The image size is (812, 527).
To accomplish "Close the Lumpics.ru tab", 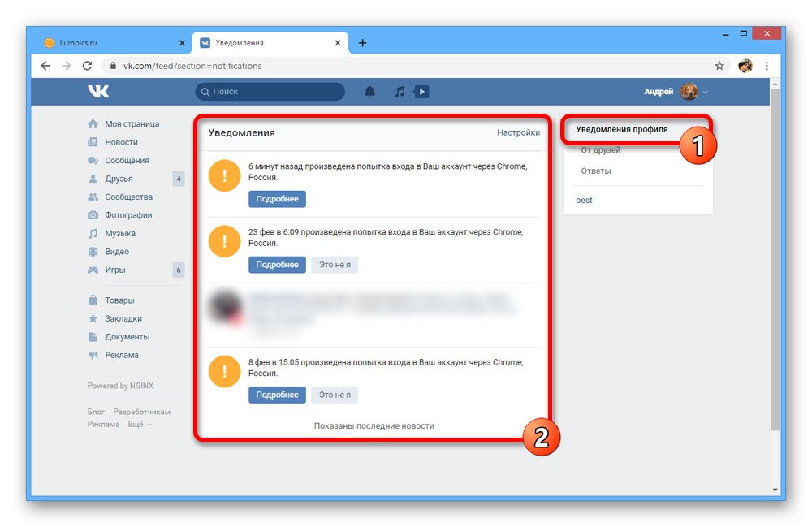I will click(x=182, y=43).
